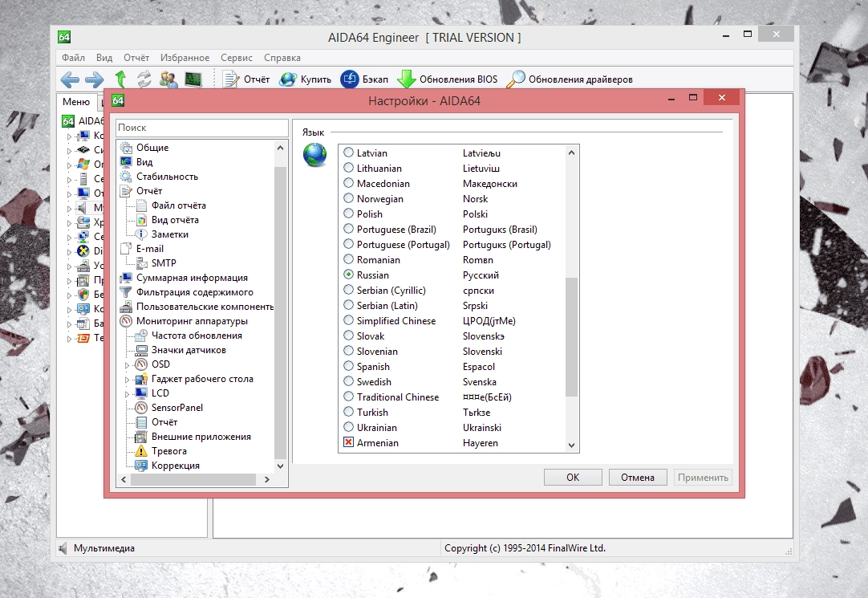
Task: Click the green monitor diagnostics toolbar icon
Action: pyautogui.click(x=193, y=79)
